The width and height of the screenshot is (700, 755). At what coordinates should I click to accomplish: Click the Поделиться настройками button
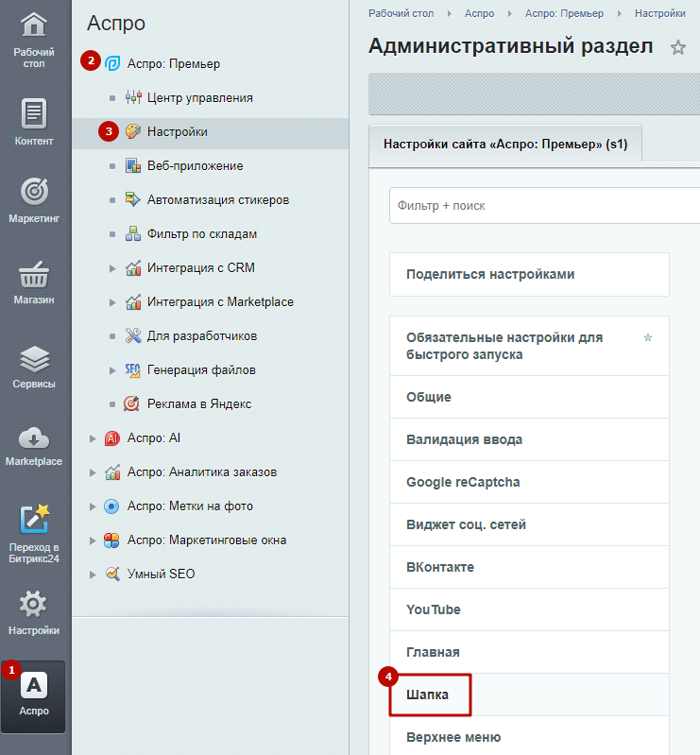(529, 274)
